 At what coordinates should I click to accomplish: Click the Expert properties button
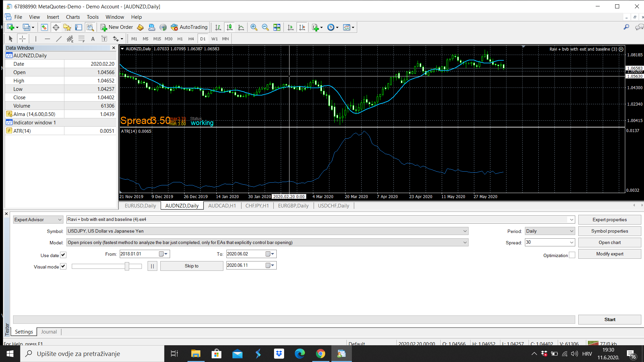(609, 220)
